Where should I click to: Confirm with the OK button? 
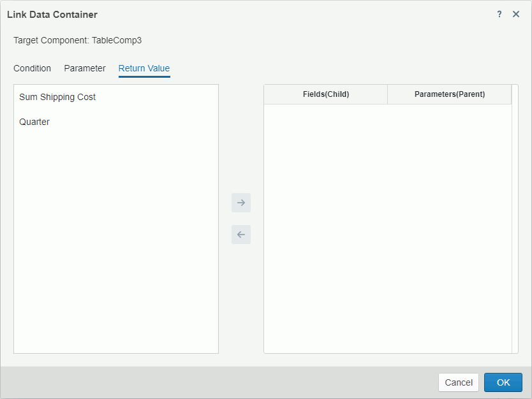pos(503,382)
